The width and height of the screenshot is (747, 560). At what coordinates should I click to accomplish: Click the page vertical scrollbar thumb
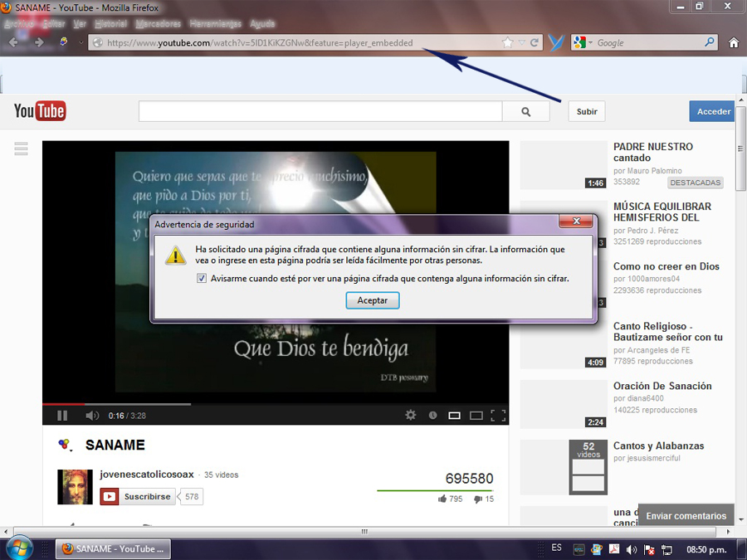(x=741, y=149)
